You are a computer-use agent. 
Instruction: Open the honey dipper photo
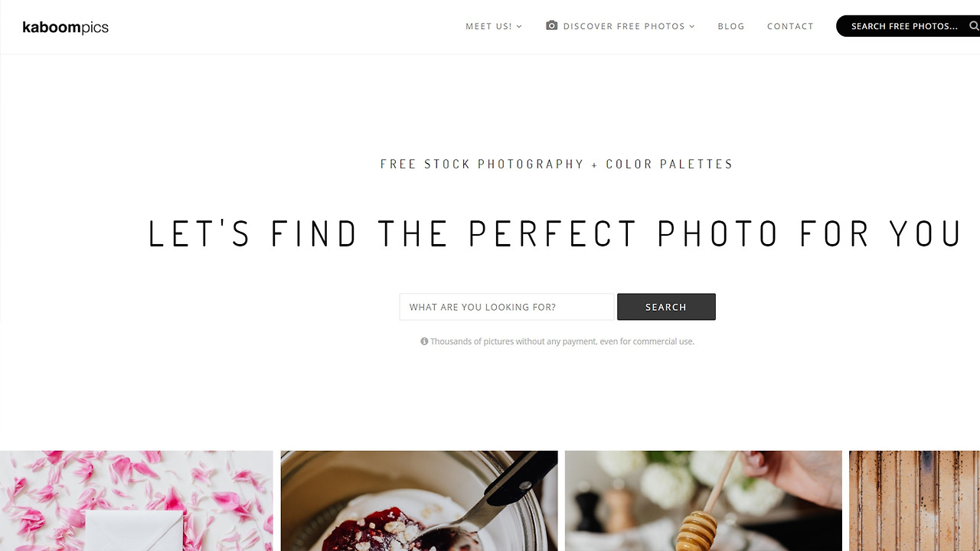(x=703, y=500)
